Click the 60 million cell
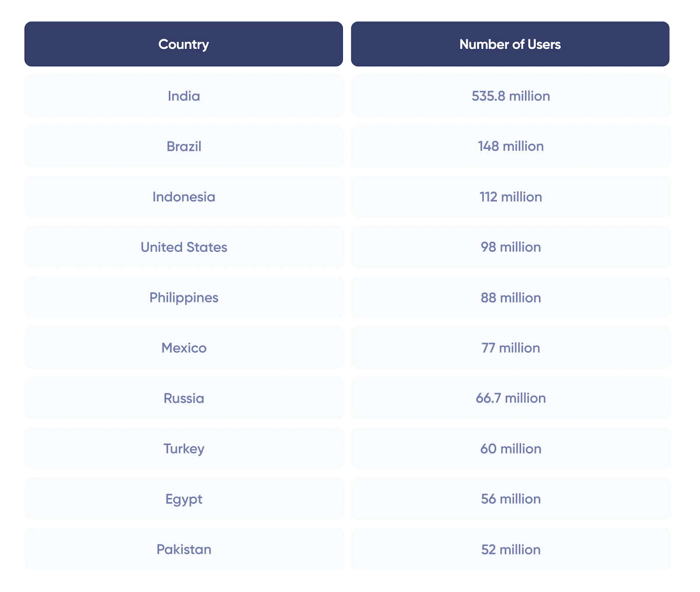 click(x=511, y=449)
